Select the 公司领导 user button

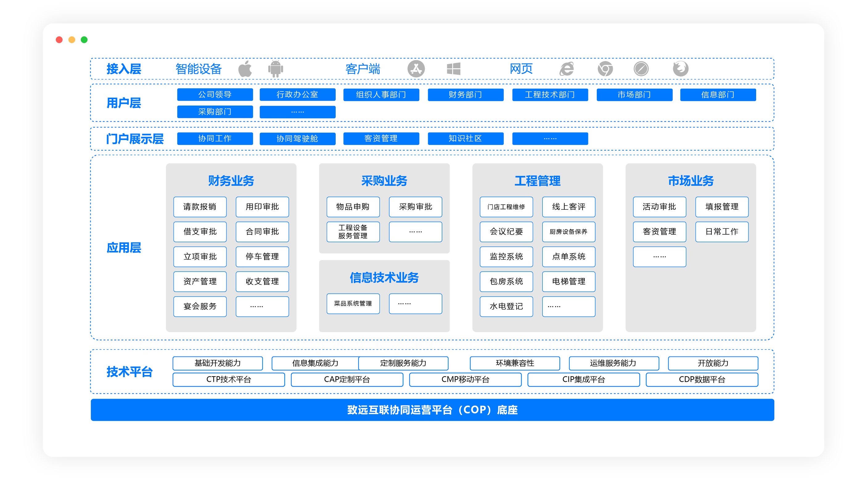215,95
